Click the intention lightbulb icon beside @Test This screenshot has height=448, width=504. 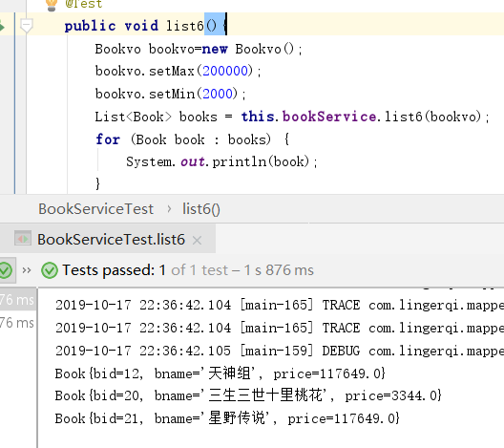52,5
